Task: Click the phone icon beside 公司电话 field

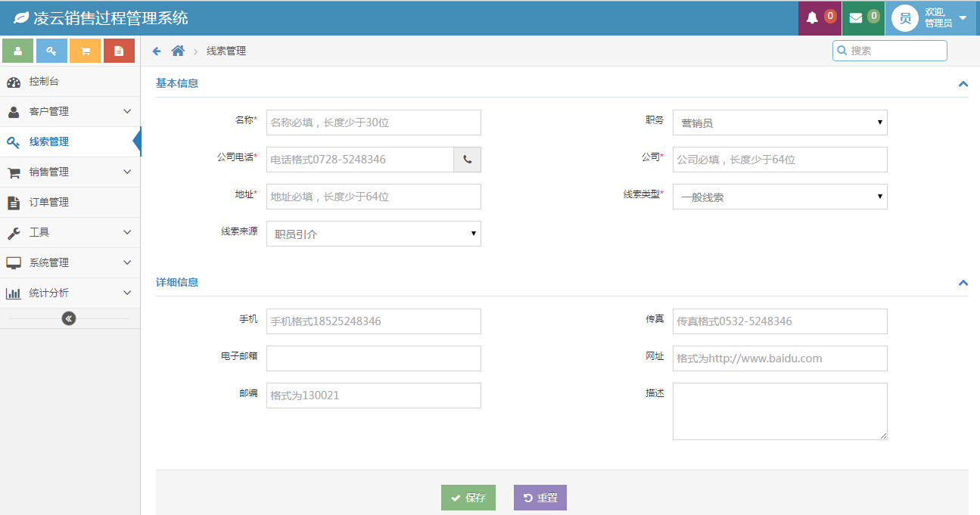Action: [467, 160]
